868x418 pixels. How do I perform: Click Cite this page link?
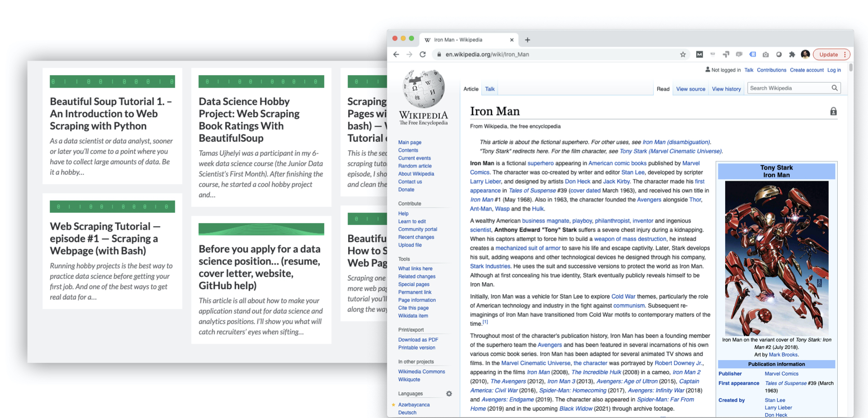(413, 308)
